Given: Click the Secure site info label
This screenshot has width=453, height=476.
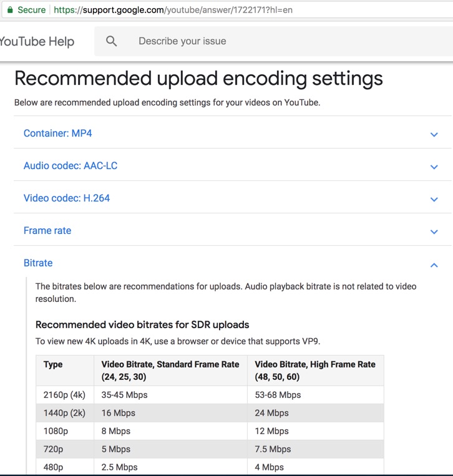Looking at the screenshot, I should click(x=32, y=10).
